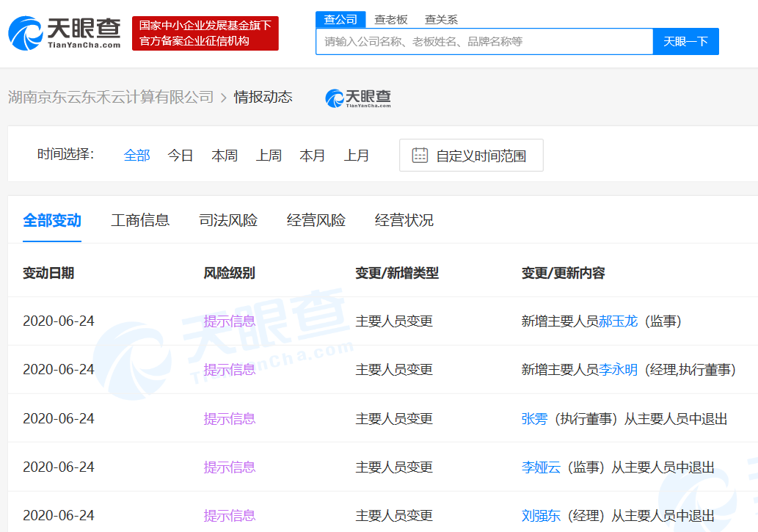Viewport: 758px width, 532px height.
Task: Open 刘强东 person link
Action: (x=541, y=516)
